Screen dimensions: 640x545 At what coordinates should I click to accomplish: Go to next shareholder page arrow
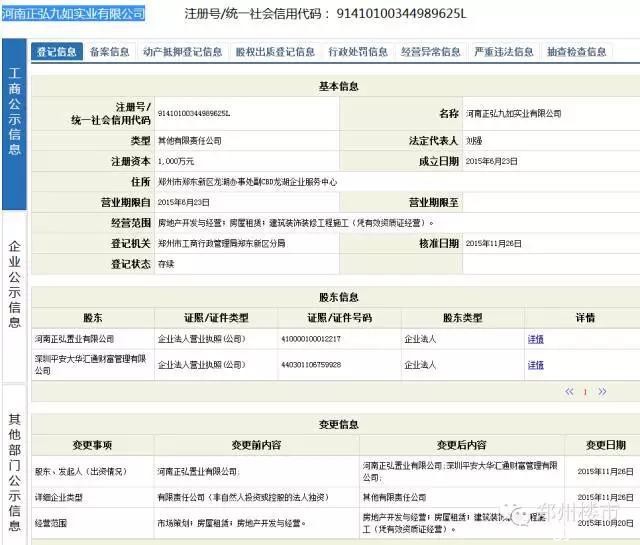602,392
